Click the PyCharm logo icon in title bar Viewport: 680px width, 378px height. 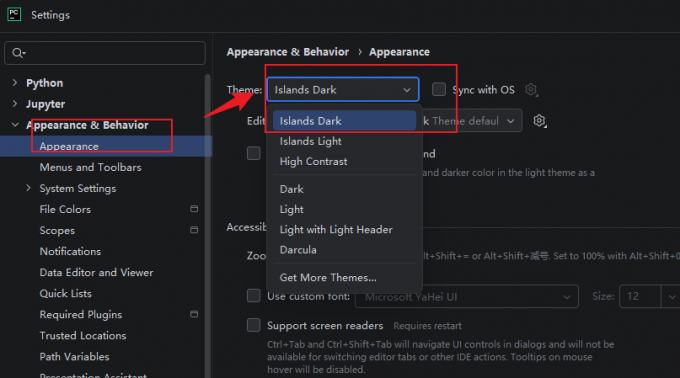point(14,14)
